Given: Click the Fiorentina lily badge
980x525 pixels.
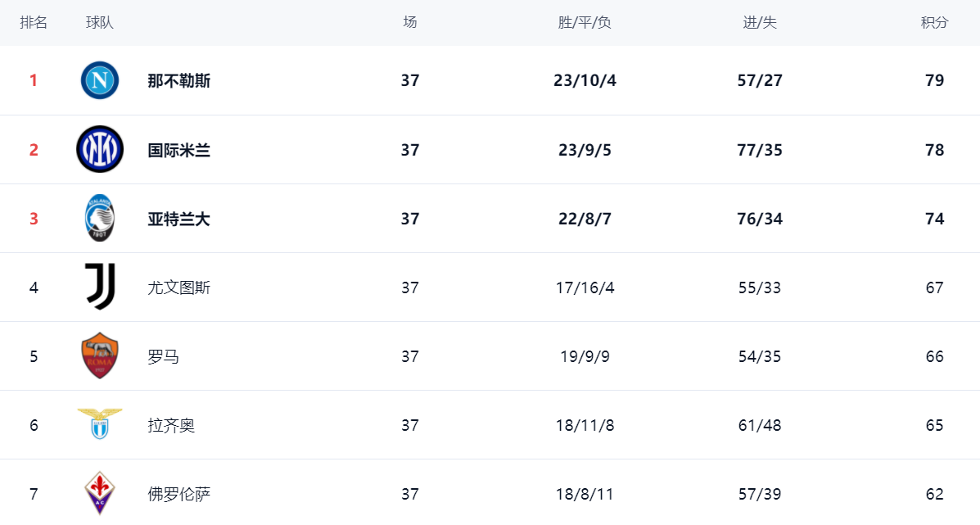Looking at the screenshot, I should click(100, 493).
